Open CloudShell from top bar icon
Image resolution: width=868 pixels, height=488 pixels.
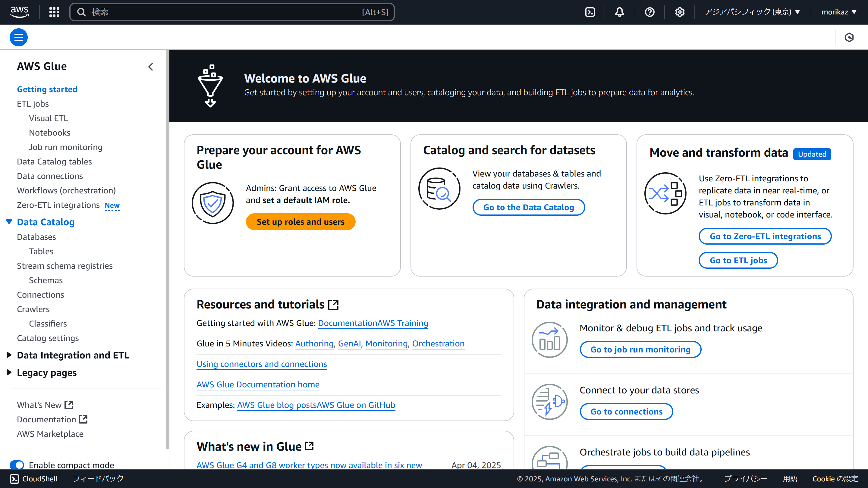pos(590,12)
